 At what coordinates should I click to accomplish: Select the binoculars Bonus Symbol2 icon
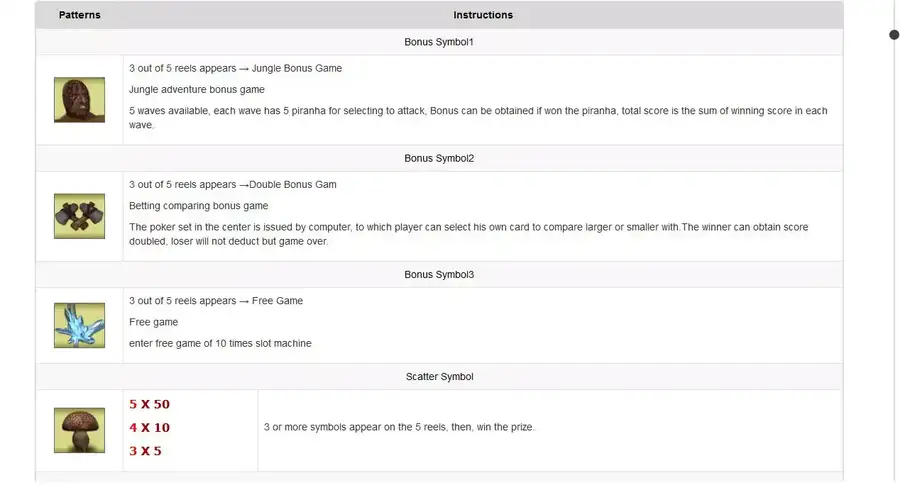(79, 216)
